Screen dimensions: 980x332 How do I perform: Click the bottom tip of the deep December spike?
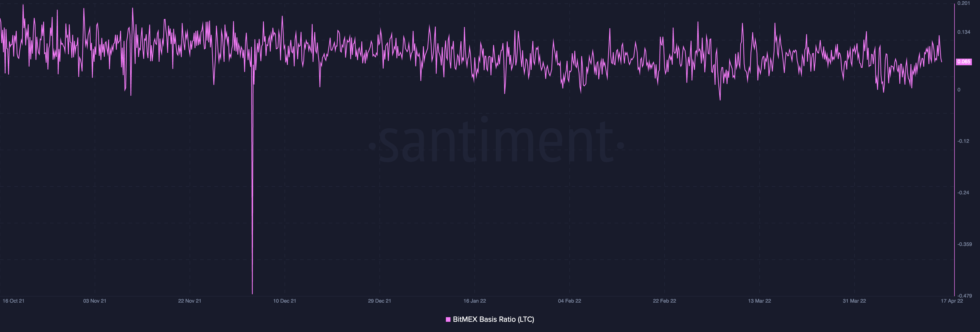[252, 293]
